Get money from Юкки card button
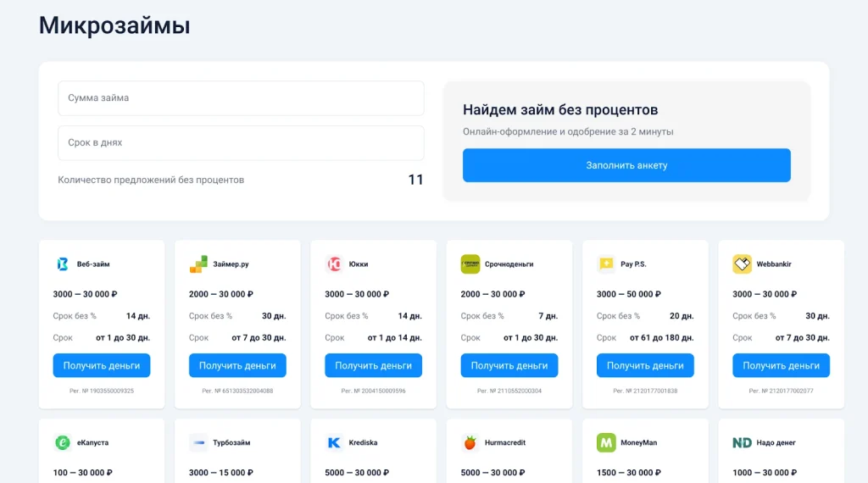Viewport: 868px width, 483px height. 373,365
